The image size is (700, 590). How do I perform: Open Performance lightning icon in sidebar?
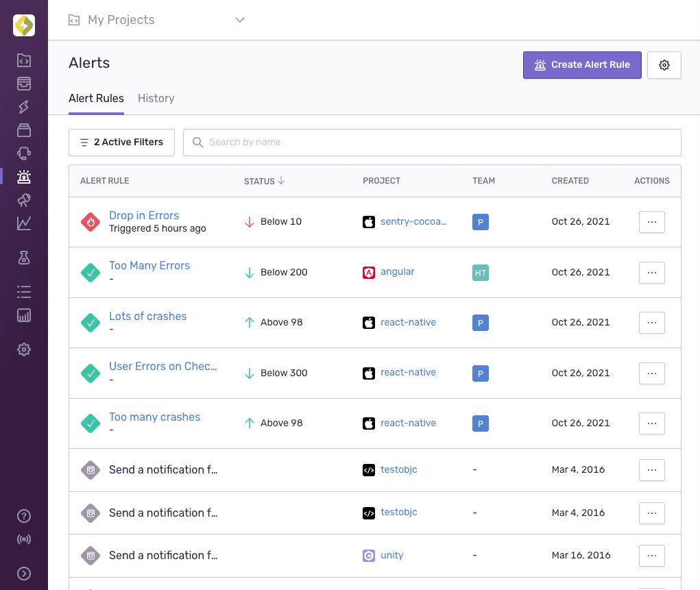coord(24,107)
